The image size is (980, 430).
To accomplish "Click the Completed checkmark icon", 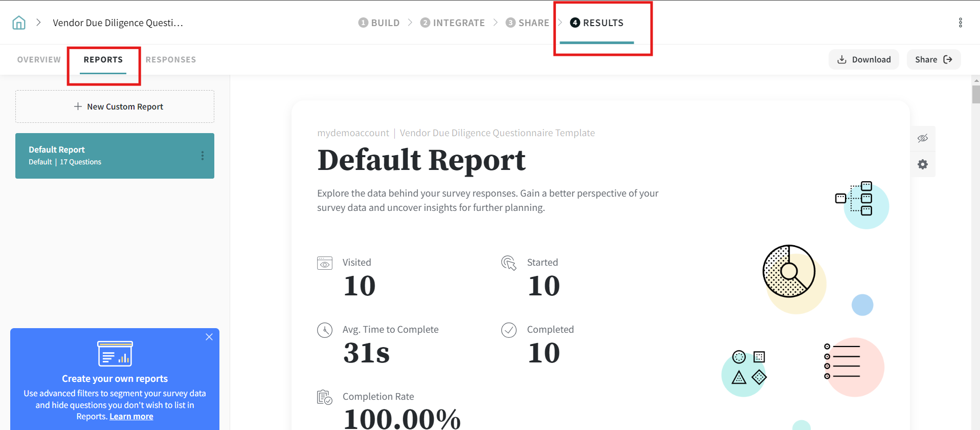I will click(509, 330).
